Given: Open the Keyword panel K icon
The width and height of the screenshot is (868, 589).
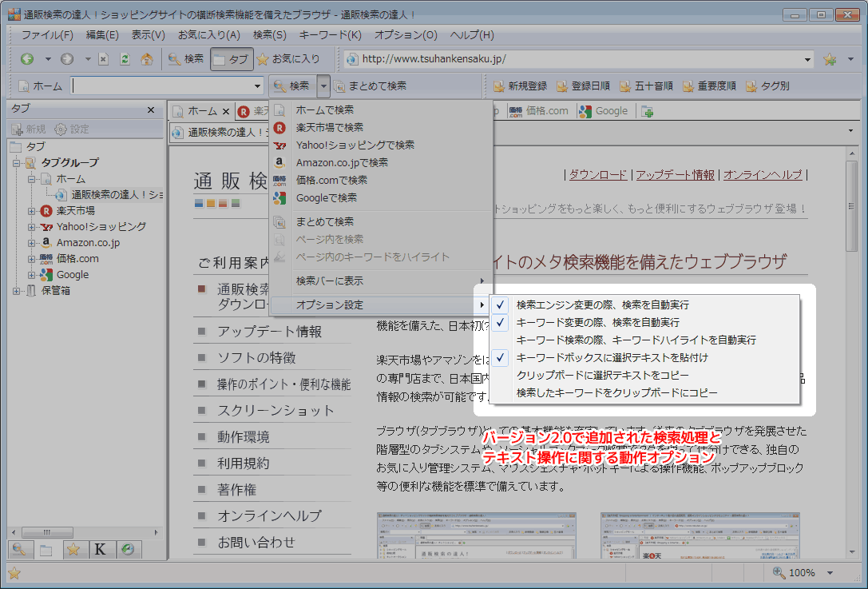Looking at the screenshot, I should point(100,549).
